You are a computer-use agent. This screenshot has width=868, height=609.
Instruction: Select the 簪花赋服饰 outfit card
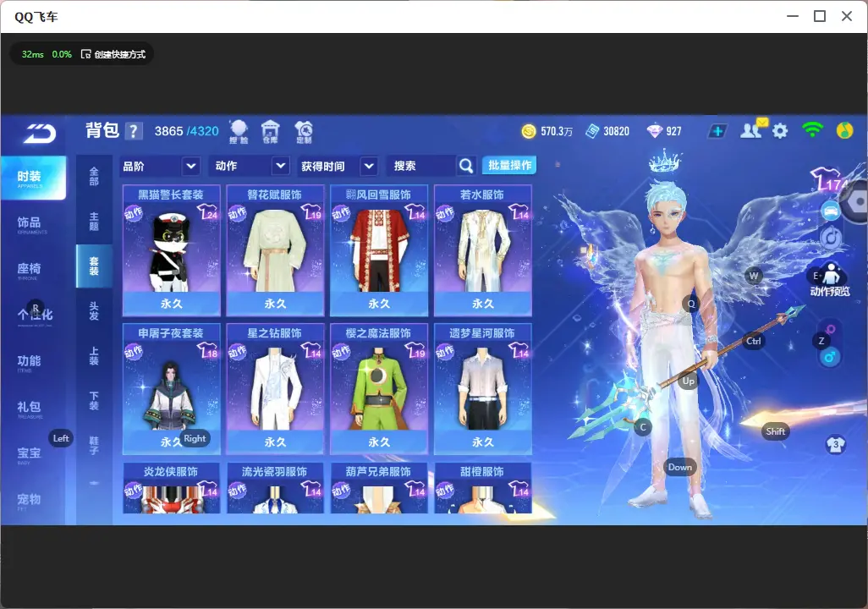tap(275, 250)
